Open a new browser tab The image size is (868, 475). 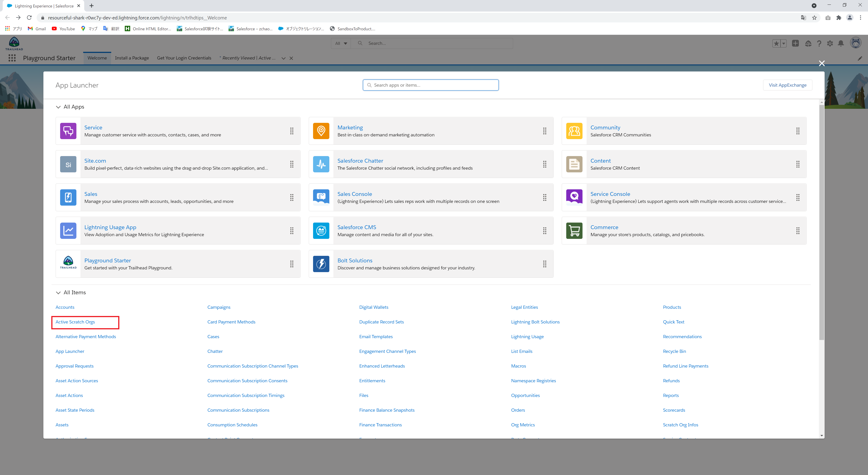91,6
